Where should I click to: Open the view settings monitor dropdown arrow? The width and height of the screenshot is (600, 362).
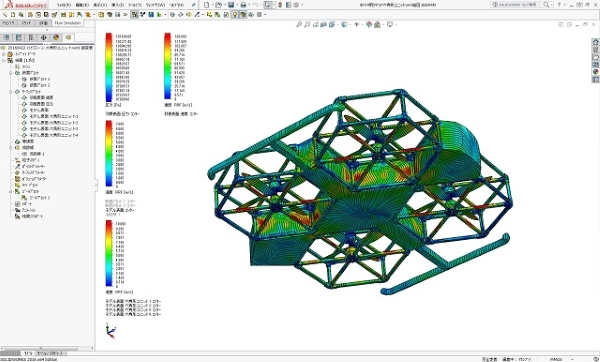(x=395, y=24)
